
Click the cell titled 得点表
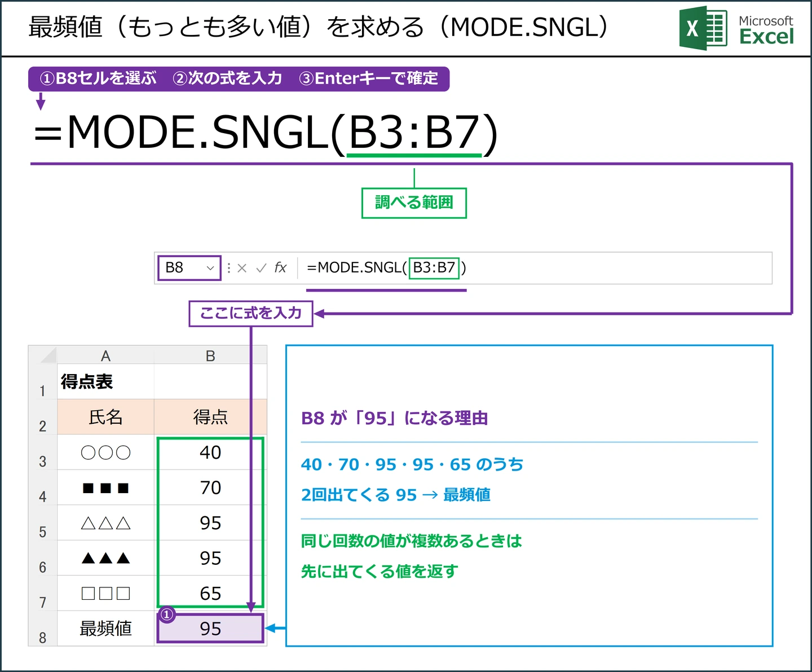pos(105,382)
